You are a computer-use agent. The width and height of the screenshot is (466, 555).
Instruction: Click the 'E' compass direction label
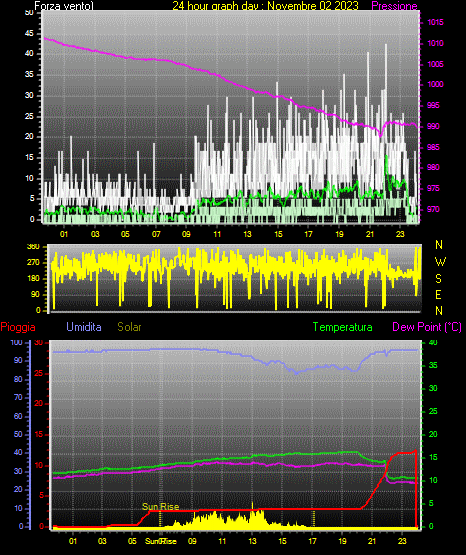438,294
